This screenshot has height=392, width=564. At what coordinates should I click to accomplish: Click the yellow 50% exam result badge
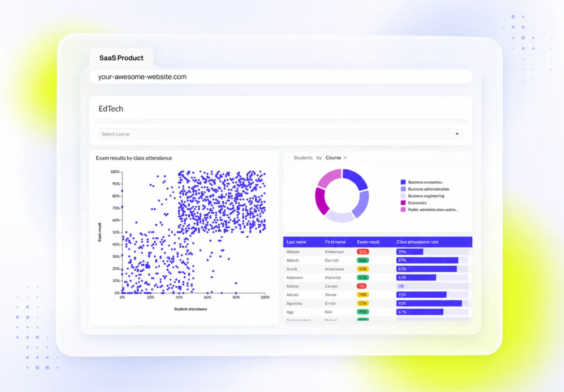click(363, 269)
